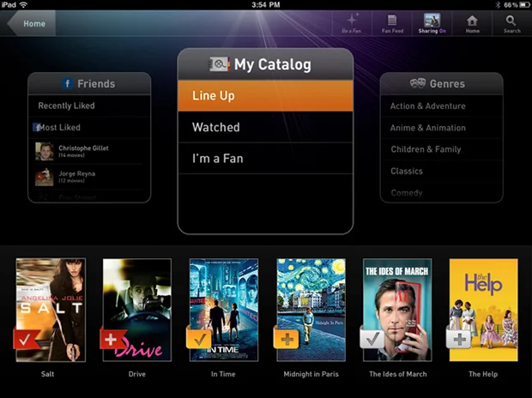Image resolution: width=532 pixels, height=398 pixels.
Task: Tap the red plus badge on Drive
Action: click(x=112, y=339)
